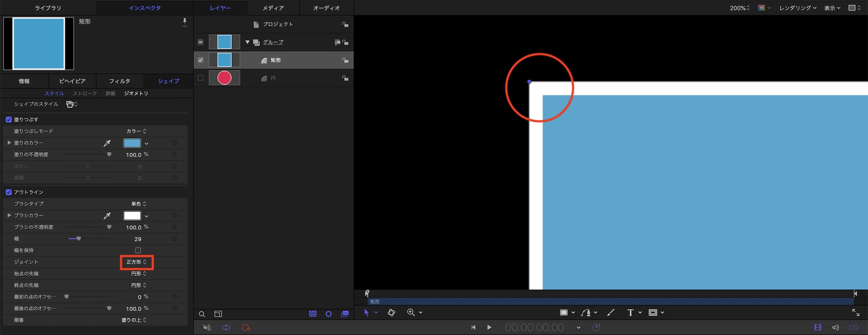
Task: Select the arrow Select/Transform tool
Action: pyautogui.click(x=366, y=312)
